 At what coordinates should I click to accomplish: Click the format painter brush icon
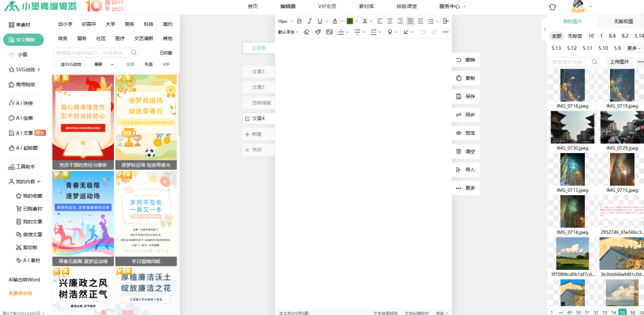click(x=318, y=32)
